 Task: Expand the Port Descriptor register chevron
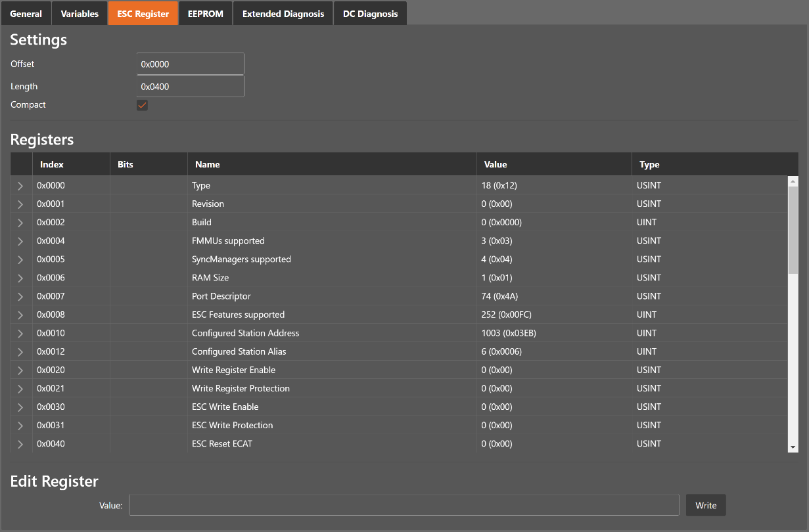[20, 296]
